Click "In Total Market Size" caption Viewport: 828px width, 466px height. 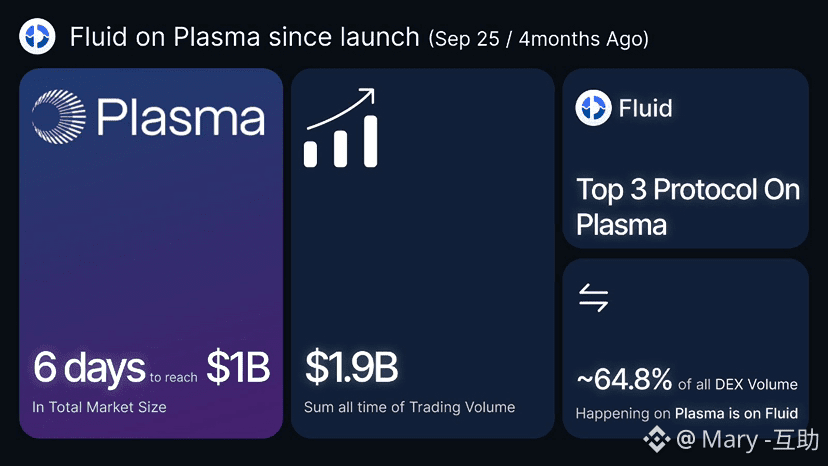click(x=99, y=407)
